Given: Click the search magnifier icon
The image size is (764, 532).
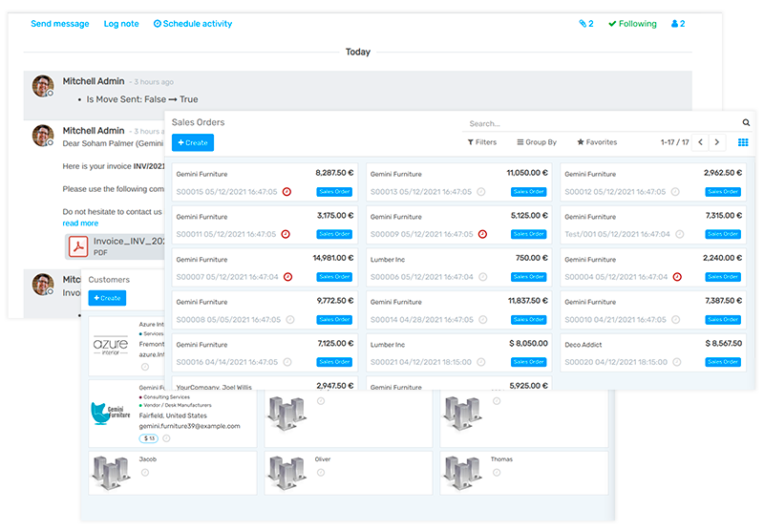Looking at the screenshot, I should tap(746, 123).
